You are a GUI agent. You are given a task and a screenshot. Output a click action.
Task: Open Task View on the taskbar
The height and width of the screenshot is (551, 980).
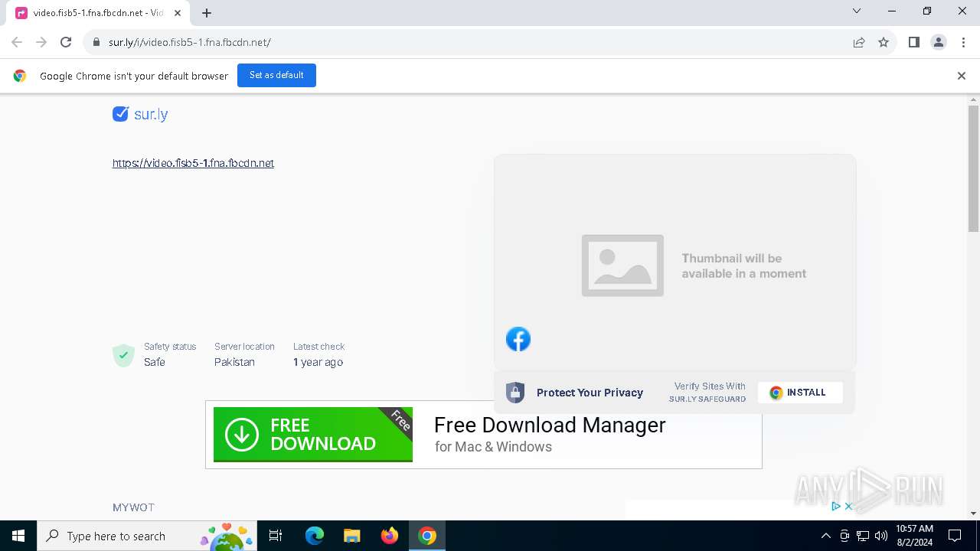[276, 536]
